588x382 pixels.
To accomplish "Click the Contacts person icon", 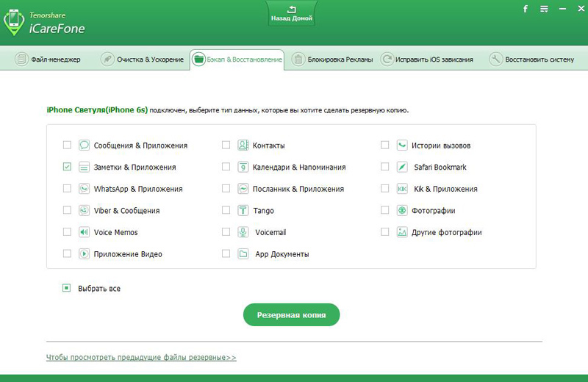I will 243,145.
